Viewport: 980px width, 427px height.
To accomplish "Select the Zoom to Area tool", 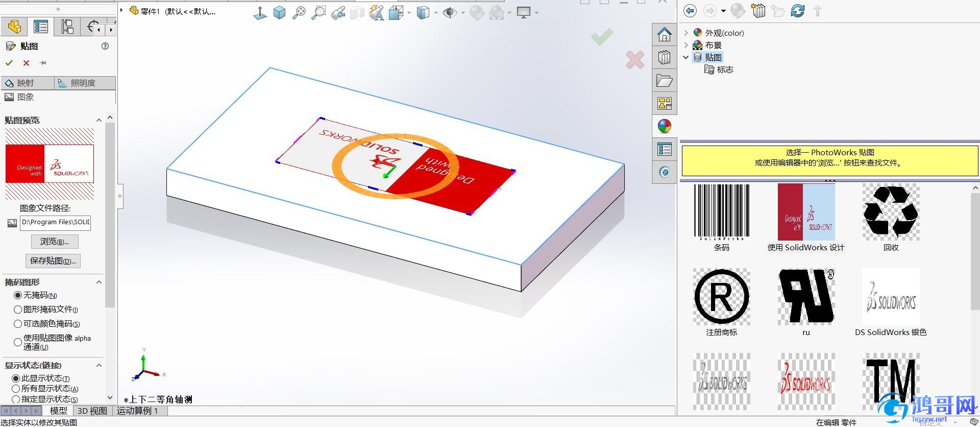I will [x=318, y=13].
